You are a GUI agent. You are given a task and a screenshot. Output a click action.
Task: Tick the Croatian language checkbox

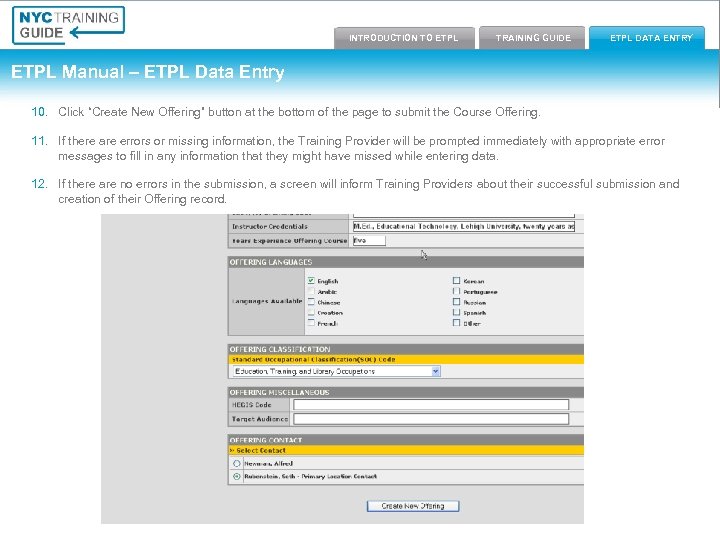(x=311, y=313)
